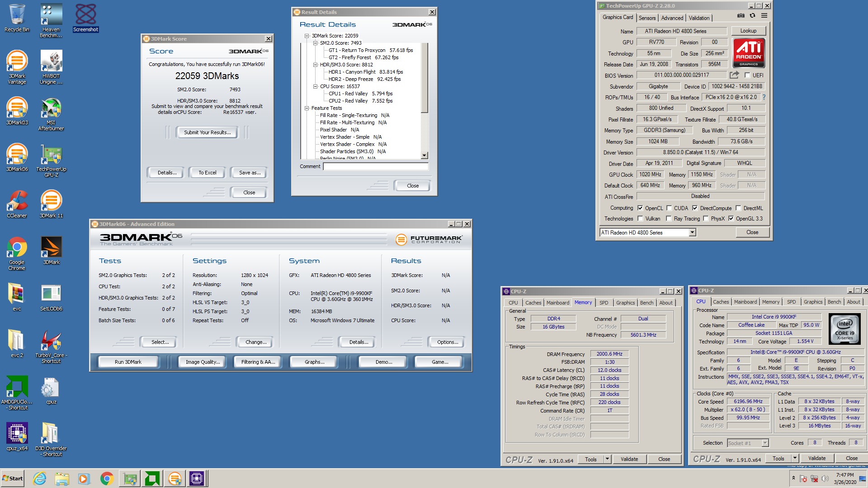The image size is (868, 488).
Task: Collapse the SM2.0 Score tree node
Action: pyautogui.click(x=315, y=43)
